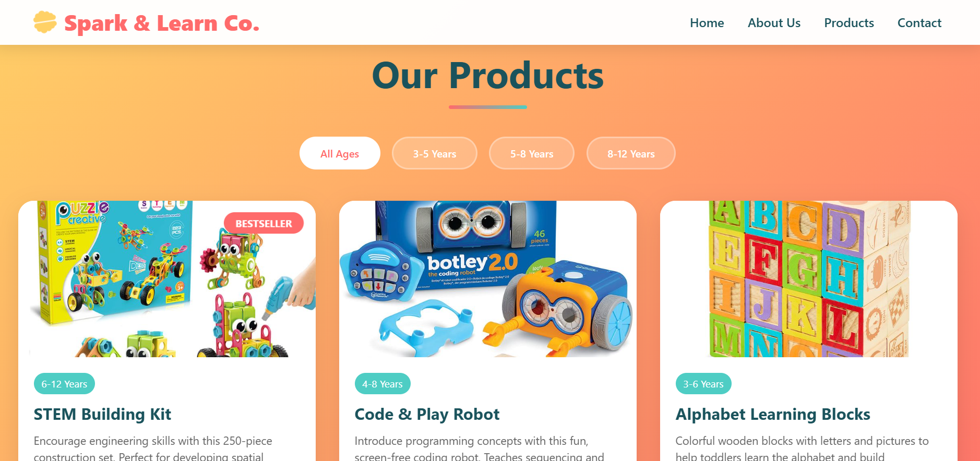980x461 pixels.
Task: Open the Code & Play Robot title
Action: [x=427, y=414]
